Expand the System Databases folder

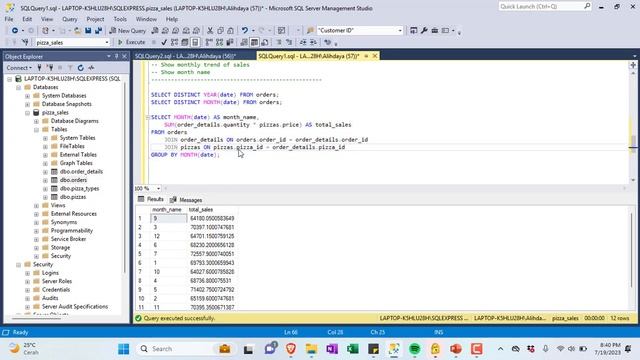(x=27, y=96)
